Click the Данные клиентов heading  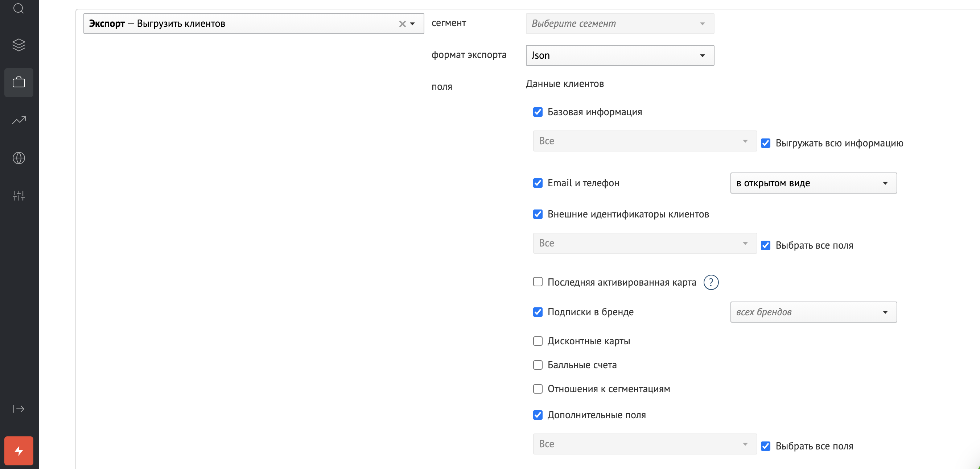point(565,84)
